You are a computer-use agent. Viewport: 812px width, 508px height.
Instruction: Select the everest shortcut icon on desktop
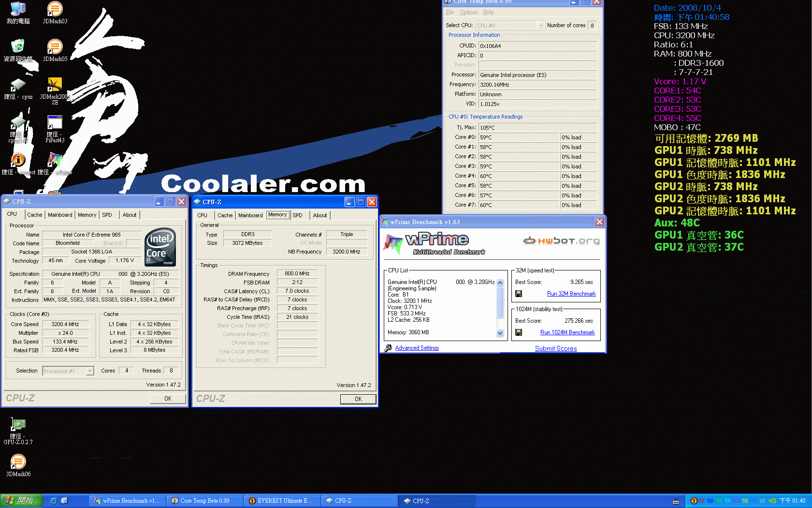pyautogui.click(x=18, y=164)
